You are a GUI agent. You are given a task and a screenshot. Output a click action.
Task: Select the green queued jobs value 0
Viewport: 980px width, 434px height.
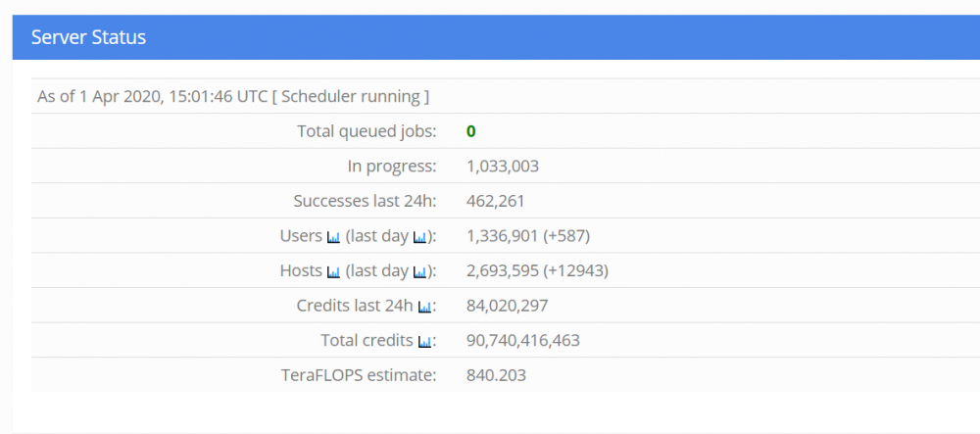470,131
